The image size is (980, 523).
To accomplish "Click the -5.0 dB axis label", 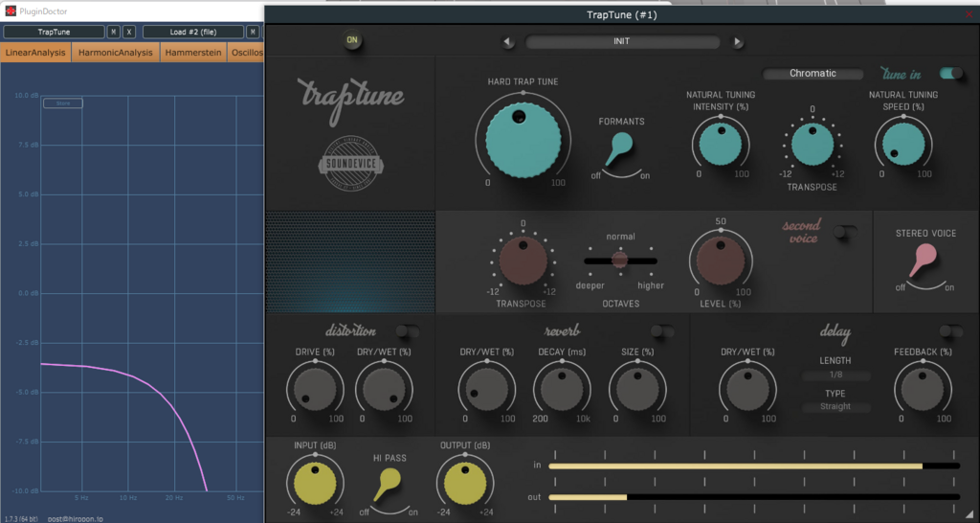I will click(28, 393).
